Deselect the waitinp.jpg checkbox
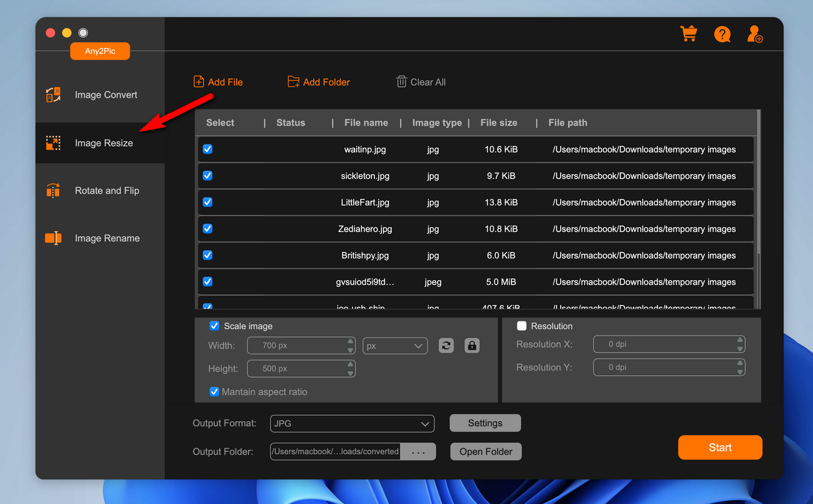Image resolution: width=813 pixels, height=504 pixels. [x=207, y=149]
